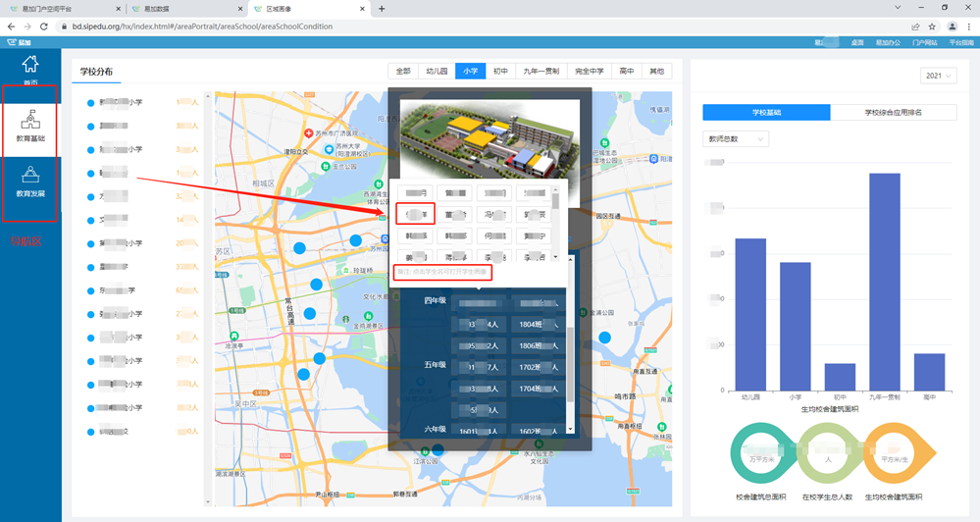Switch to the 学校基础 tab

pyautogui.click(x=766, y=113)
